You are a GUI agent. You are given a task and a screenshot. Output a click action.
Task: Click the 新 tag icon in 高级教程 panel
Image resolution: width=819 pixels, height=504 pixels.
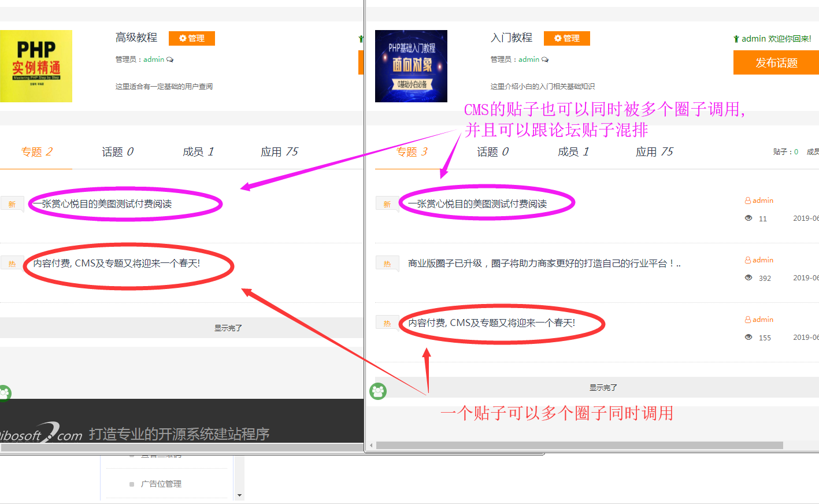(12, 205)
